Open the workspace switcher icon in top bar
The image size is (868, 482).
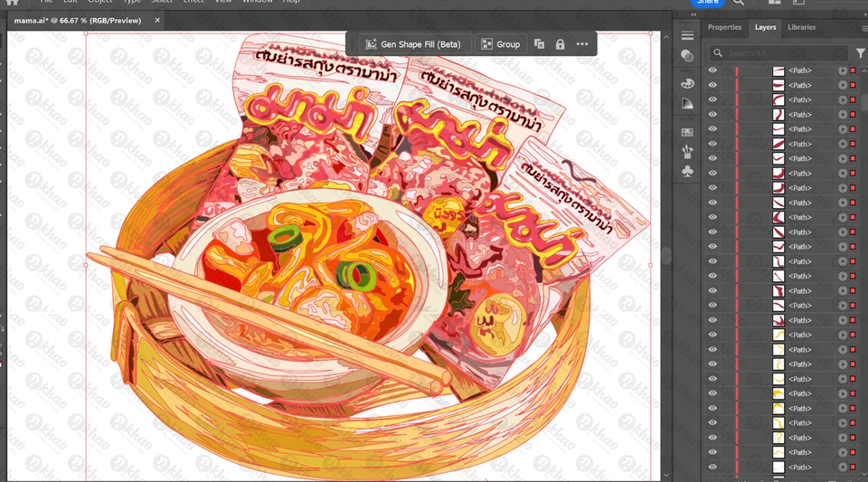(798, 2)
